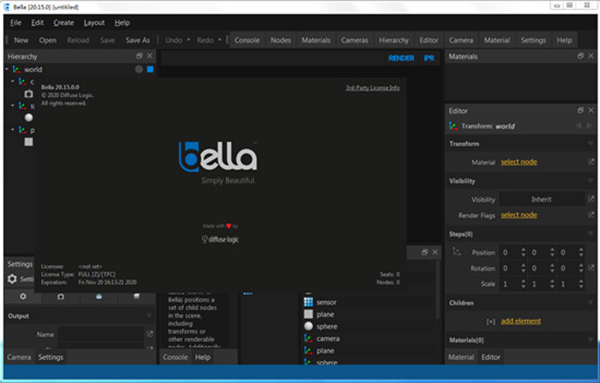Open 3rd Party License Info link
The height and width of the screenshot is (383, 600).
pyautogui.click(x=372, y=88)
